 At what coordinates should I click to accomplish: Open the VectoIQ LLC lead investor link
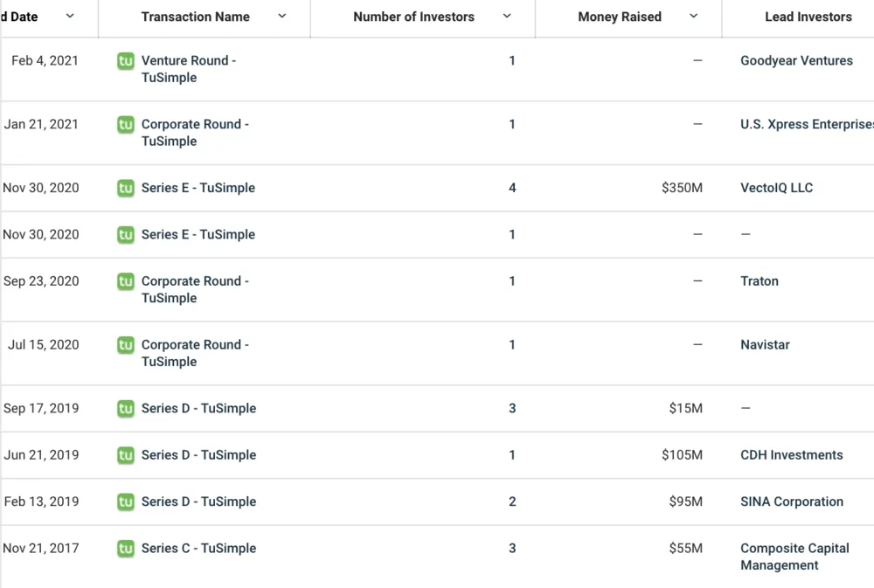(776, 188)
